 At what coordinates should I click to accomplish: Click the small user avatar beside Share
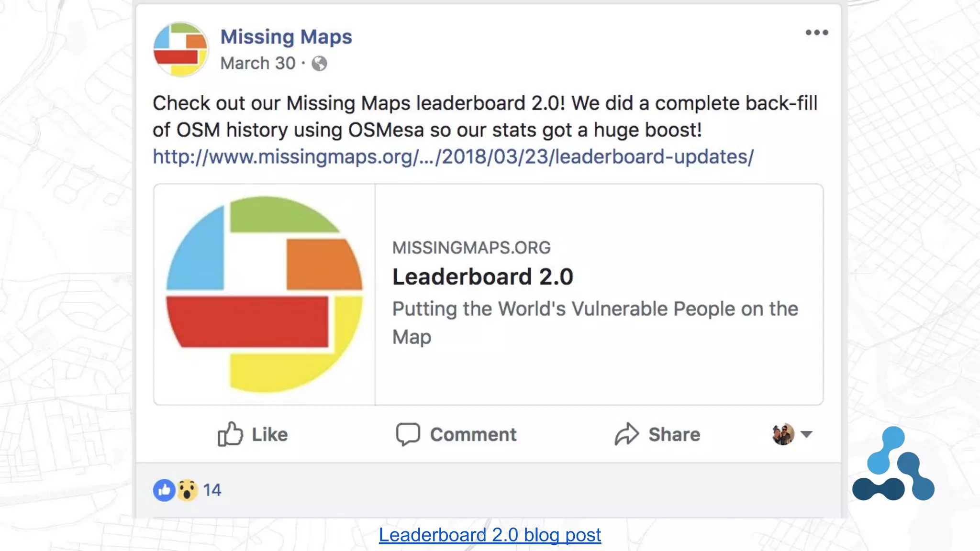click(783, 434)
